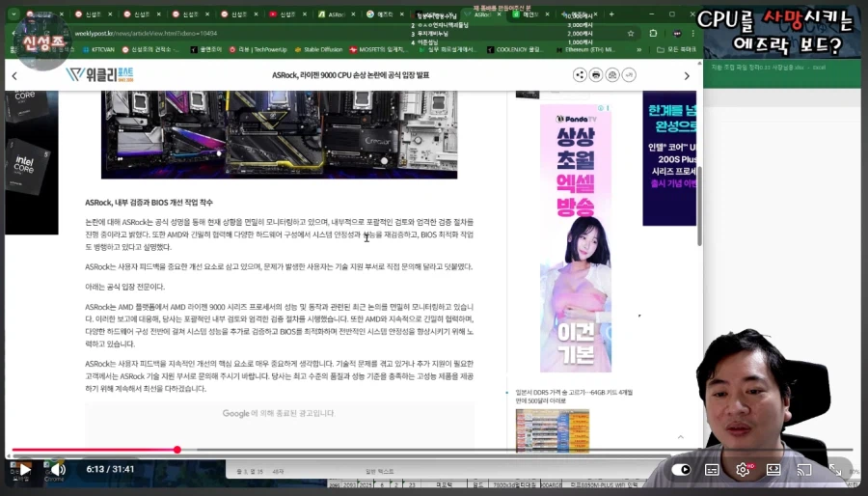Click the Excel window title 사장님용.xlsx

[769, 68]
